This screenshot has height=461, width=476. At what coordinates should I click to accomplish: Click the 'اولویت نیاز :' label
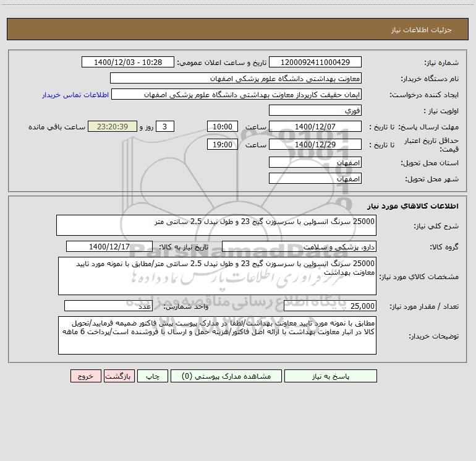[x=441, y=111]
